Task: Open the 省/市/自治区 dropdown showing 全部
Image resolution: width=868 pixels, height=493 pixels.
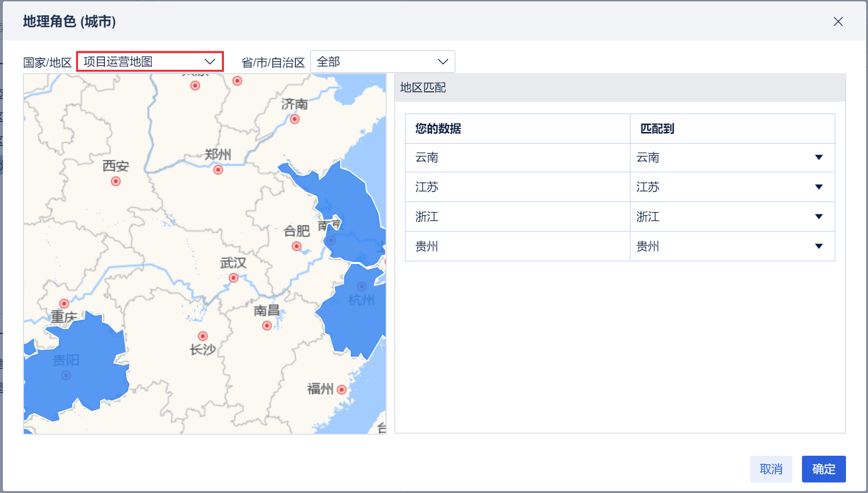Action: click(383, 62)
